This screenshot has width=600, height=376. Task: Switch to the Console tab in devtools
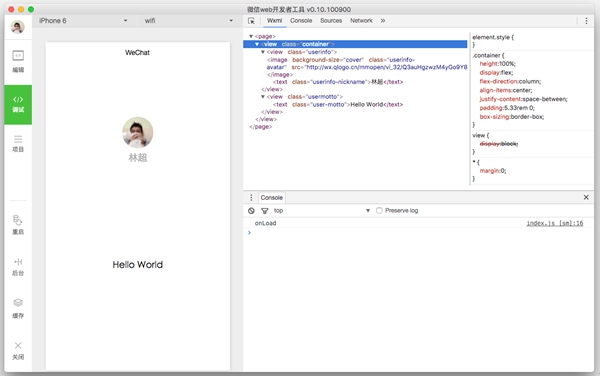click(301, 21)
